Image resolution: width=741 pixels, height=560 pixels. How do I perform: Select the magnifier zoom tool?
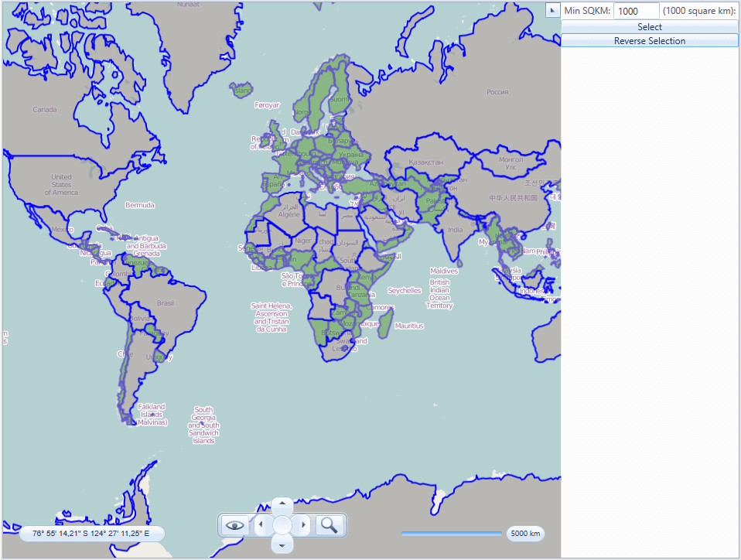pos(329,525)
